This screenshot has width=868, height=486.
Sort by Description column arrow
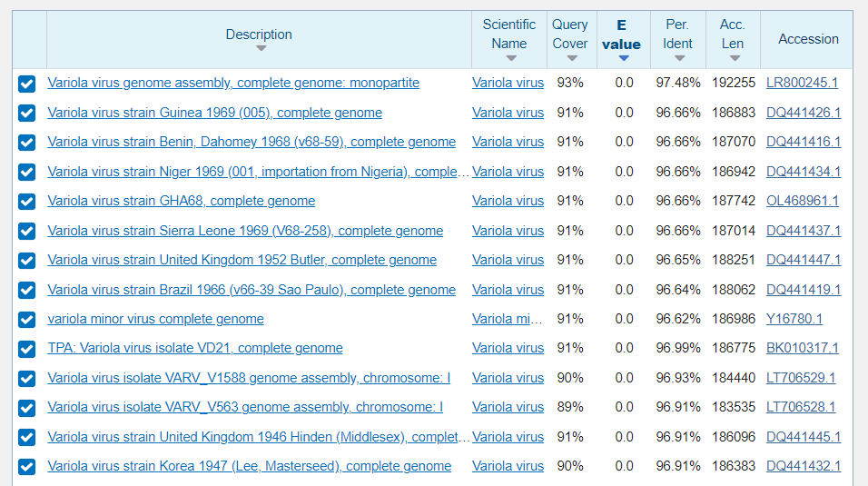point(261,49)
